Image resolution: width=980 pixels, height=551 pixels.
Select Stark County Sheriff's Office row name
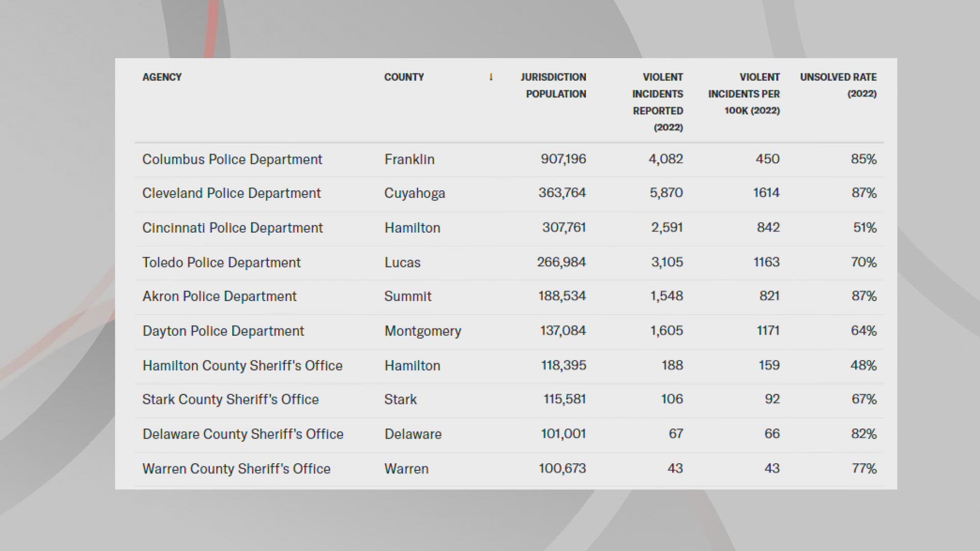click(231, 399)
